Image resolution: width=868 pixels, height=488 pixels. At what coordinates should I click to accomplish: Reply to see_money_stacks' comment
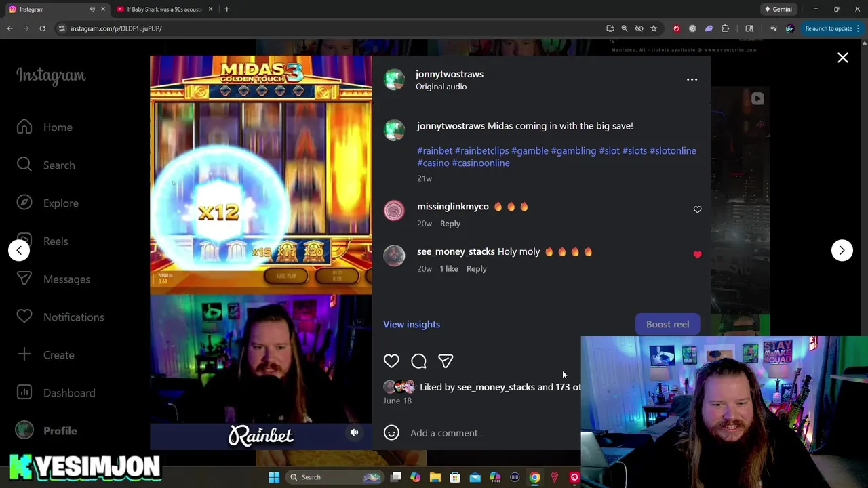point(476,269)
